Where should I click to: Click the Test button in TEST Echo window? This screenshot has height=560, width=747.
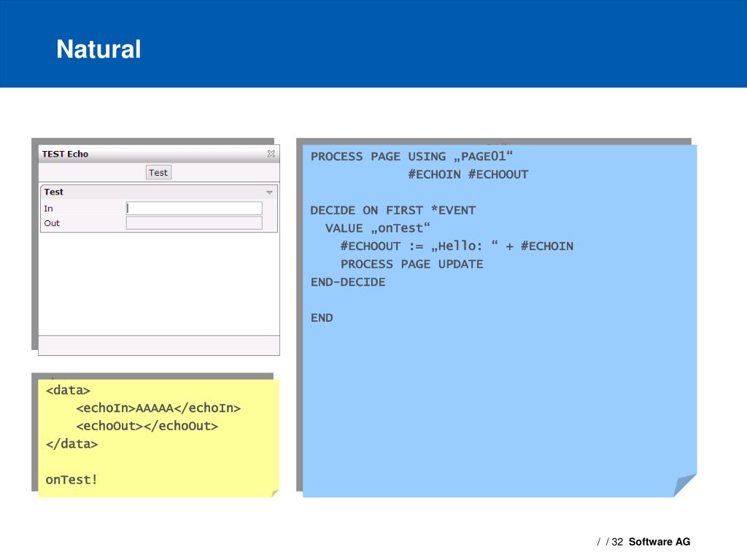pos(158,172)
